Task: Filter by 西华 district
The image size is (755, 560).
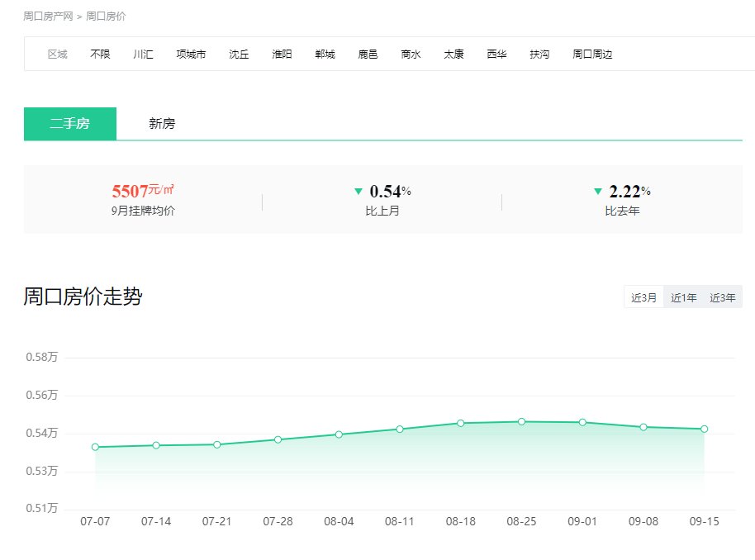Action: [496, 54]
